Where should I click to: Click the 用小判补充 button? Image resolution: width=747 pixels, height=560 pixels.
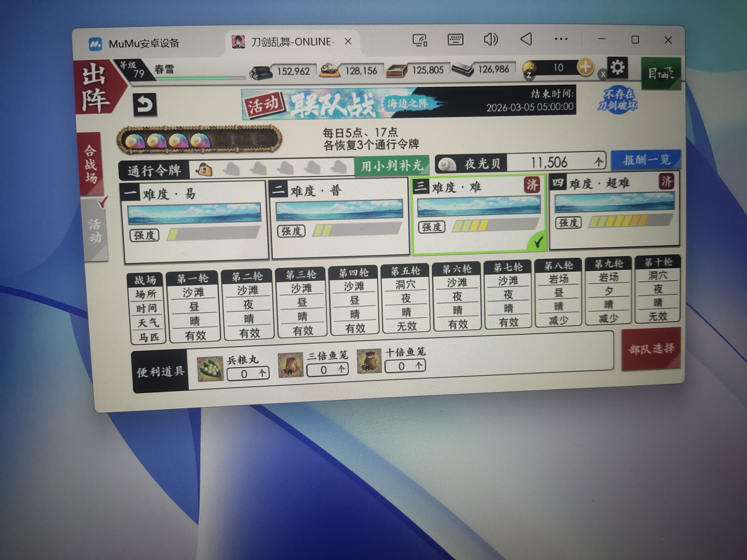(392, 166)
